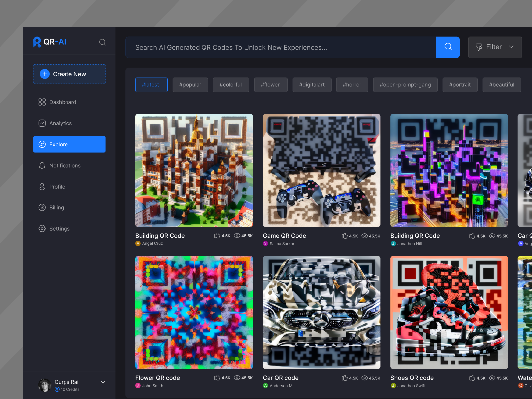This screenshot has width=532, height=399.
Task: Toggle like on Shoes QR code
Action: pyautogui.click(x=472, y=378)
